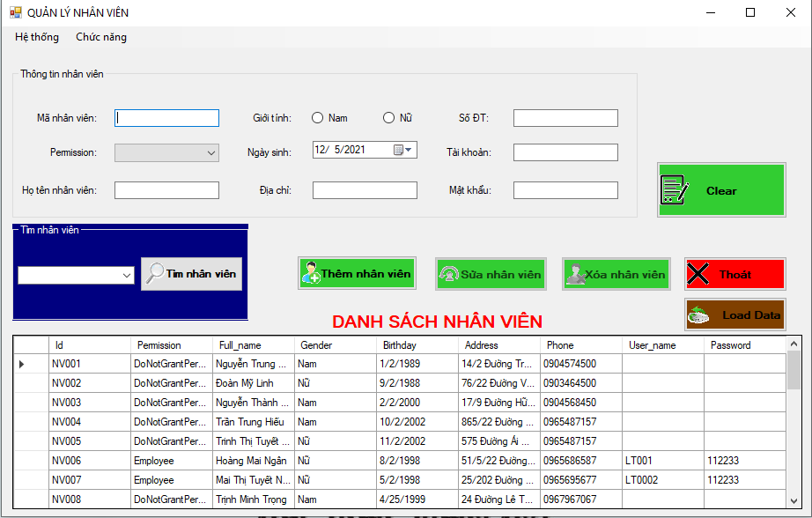Click the Birthday column header
Viewport: 812px width, 518px height.
417,345
